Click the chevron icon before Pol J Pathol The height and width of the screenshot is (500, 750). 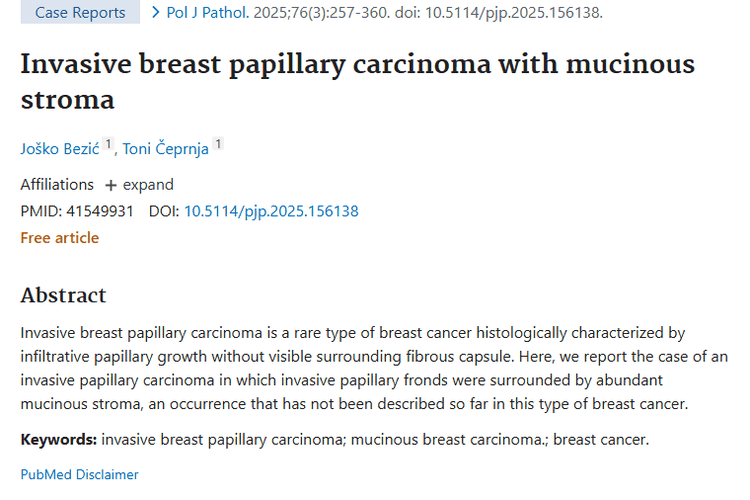(x=156, y=13)
